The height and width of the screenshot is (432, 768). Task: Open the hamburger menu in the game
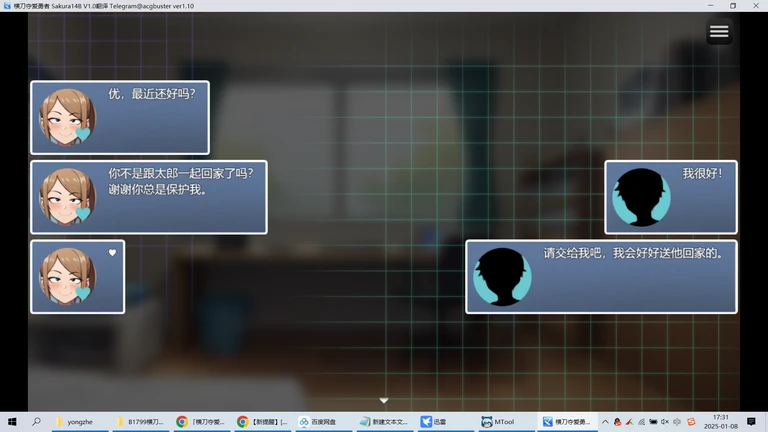point(718,32)
